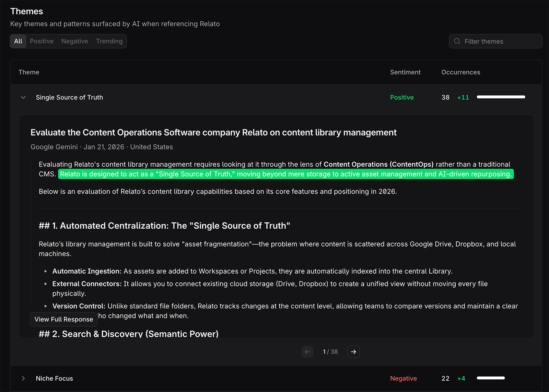This screenshot has width=549, height=392.
Task: Click the 'Content Operations (ContentOps)' bold text
Action: 378,164
